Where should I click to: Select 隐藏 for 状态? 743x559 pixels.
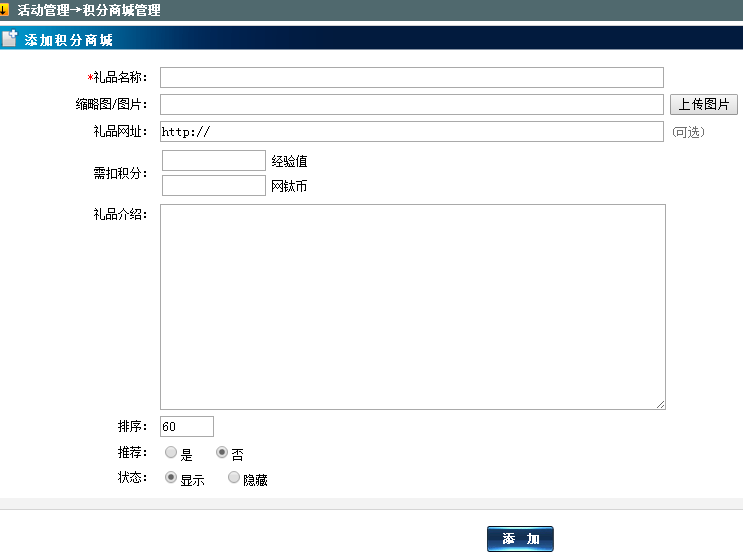[234, 477]
